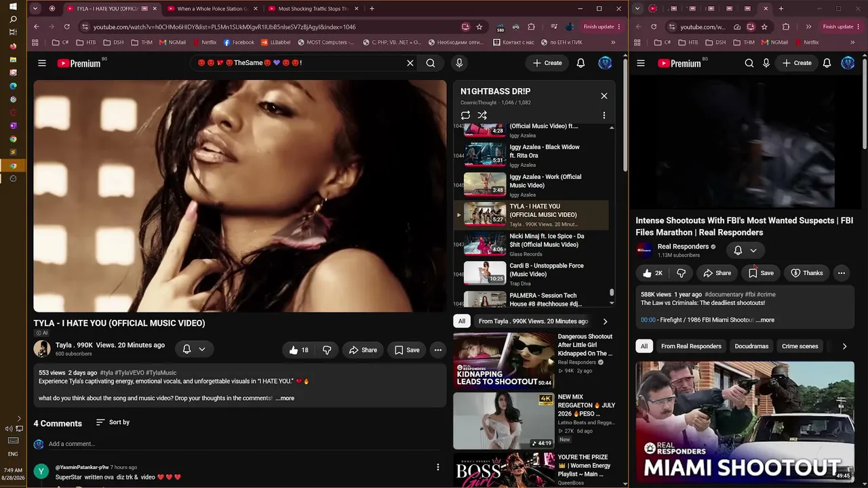Open the NGMail bookmark in left window

point(172,42)
